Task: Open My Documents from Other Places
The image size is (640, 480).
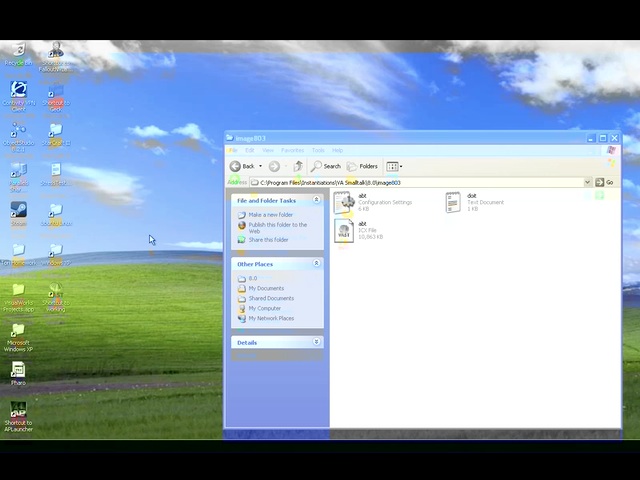Action: [266, 288]
